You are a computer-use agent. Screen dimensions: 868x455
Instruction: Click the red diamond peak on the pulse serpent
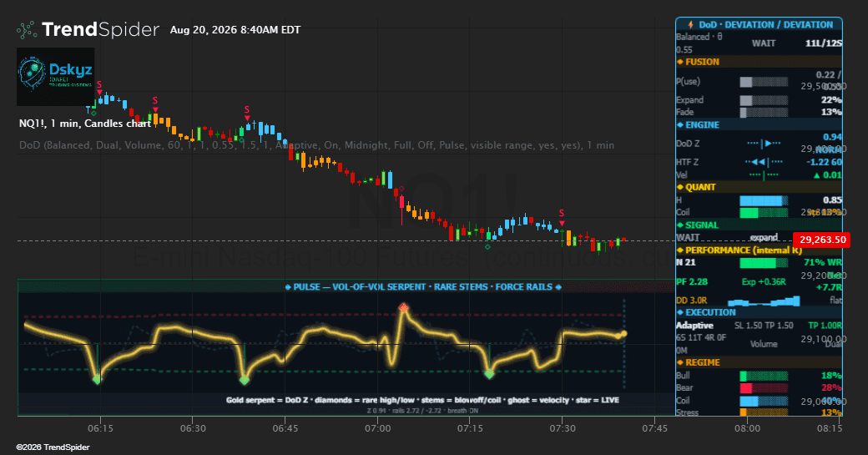tap(404, 308)
